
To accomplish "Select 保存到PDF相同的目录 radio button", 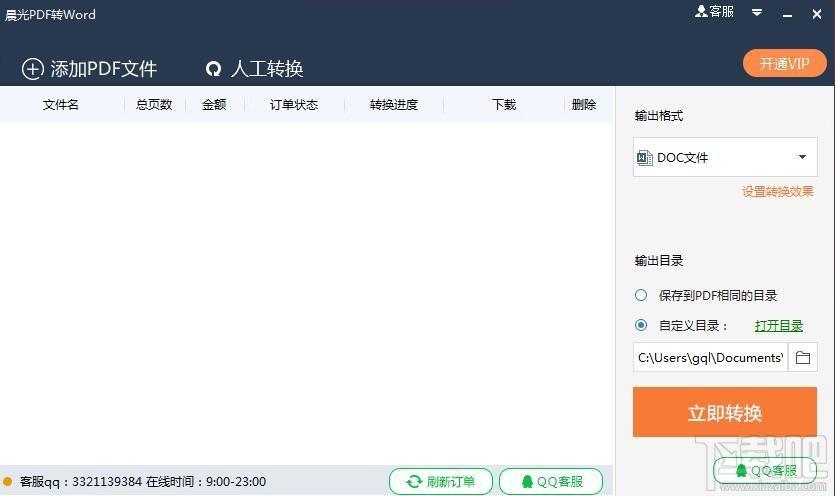I will coord(641,295).
